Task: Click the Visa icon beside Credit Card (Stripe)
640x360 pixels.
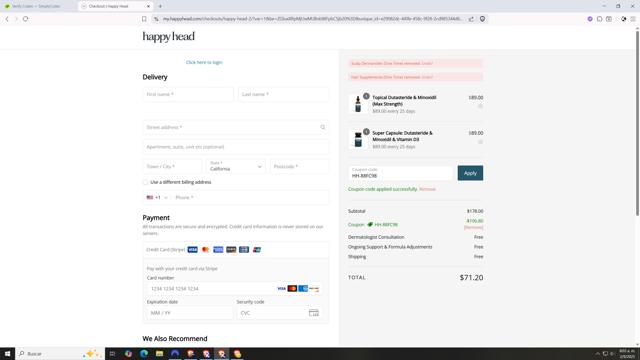Action: [193, 250]
